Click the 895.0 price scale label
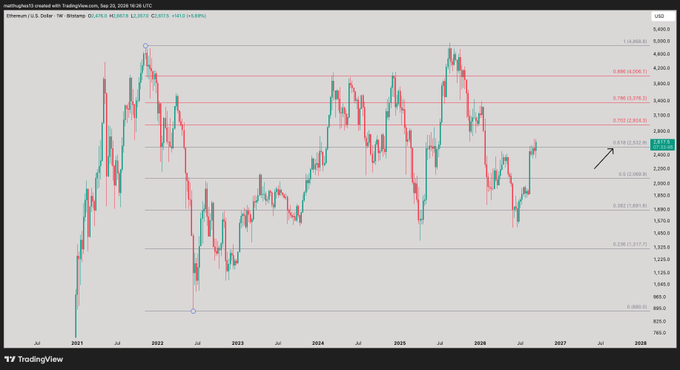The image size is (680, 370). point(660,309)
